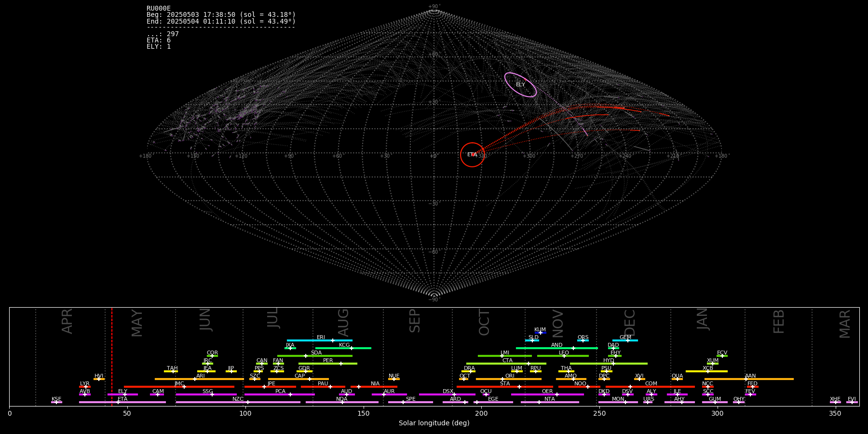Click the FEB month label in timeline
This screenshot has width=868, height=434.
pyautogui.click(x=779, y=321)
